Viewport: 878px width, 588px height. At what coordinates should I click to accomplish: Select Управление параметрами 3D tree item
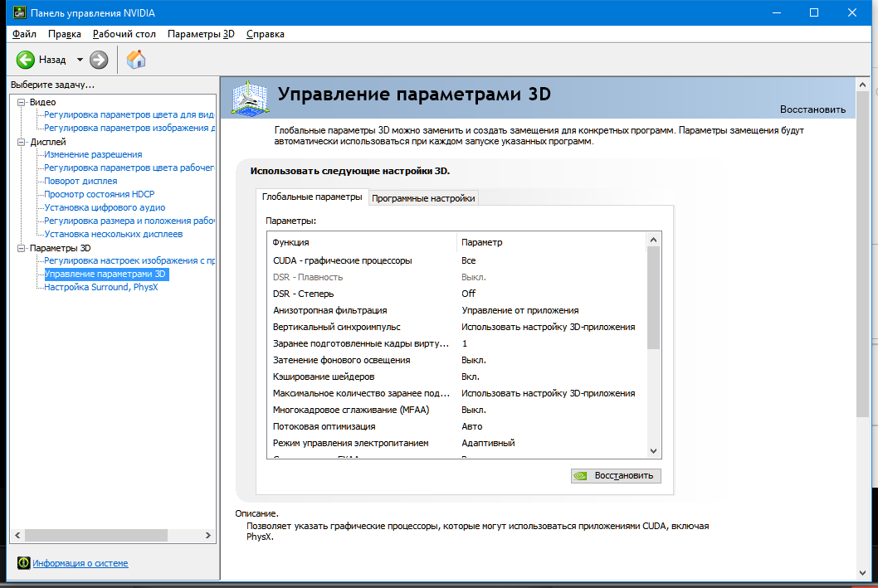point(105,274)
